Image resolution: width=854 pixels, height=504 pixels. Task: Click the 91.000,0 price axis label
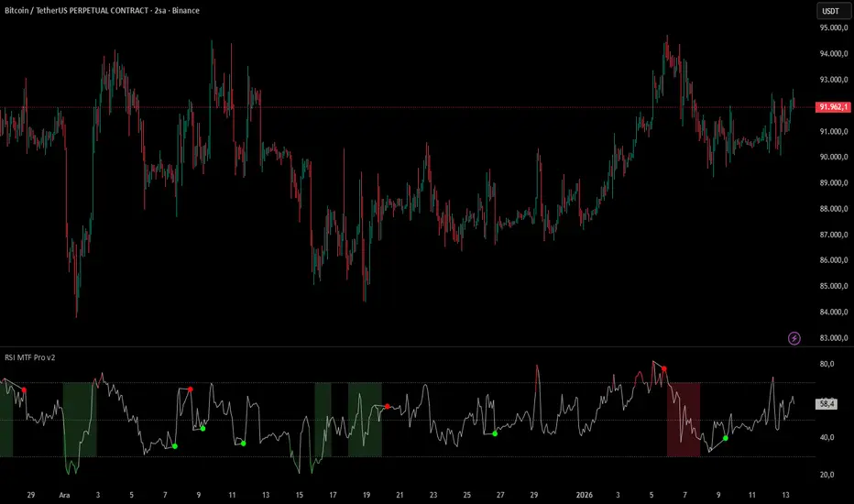pyautogui.click(x=833, y=131)
